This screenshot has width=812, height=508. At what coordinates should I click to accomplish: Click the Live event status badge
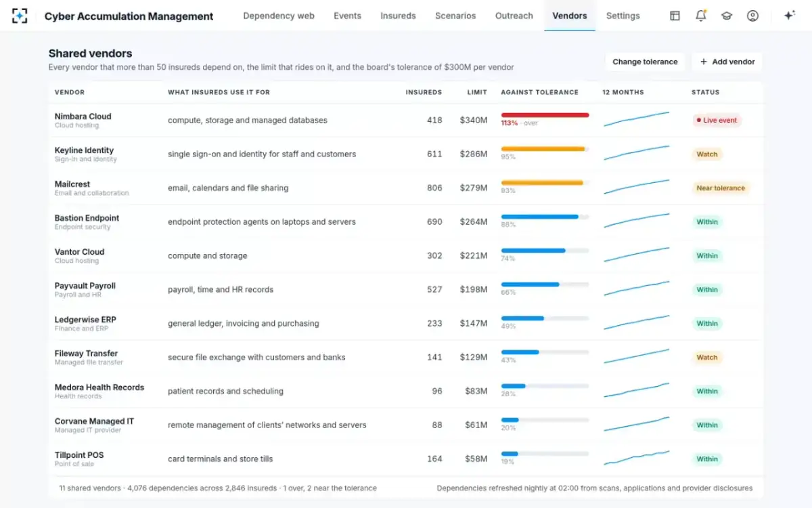[x=717, y=120]
